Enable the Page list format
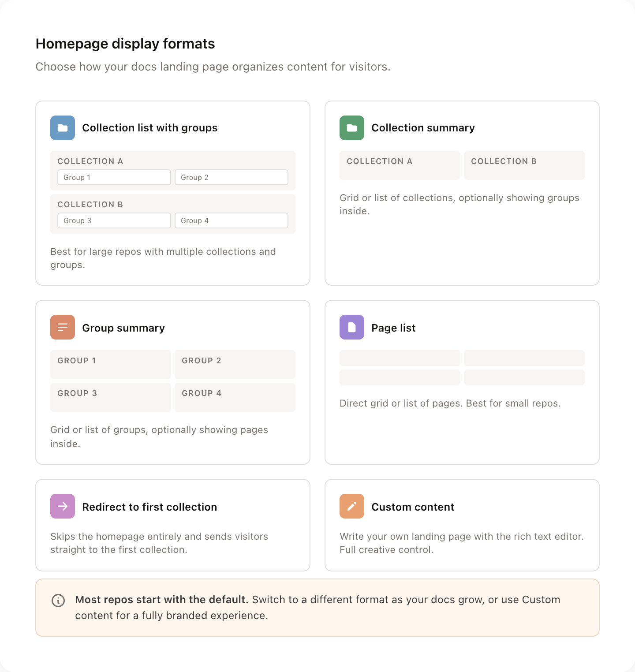 pos(462,382)
